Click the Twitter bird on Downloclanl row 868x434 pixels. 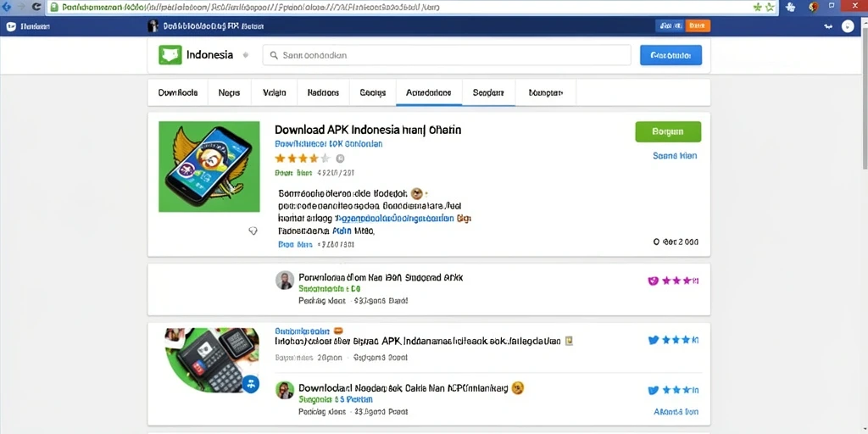point(654,390)
